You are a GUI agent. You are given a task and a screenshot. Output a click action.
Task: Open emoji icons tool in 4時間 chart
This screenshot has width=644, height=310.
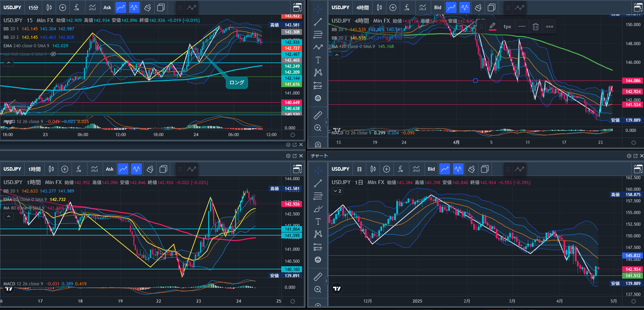[318, 98]
